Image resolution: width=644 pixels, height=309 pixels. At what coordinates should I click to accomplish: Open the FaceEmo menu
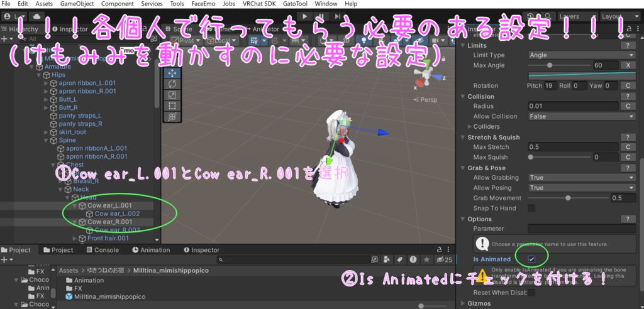[x=203, y=4]
